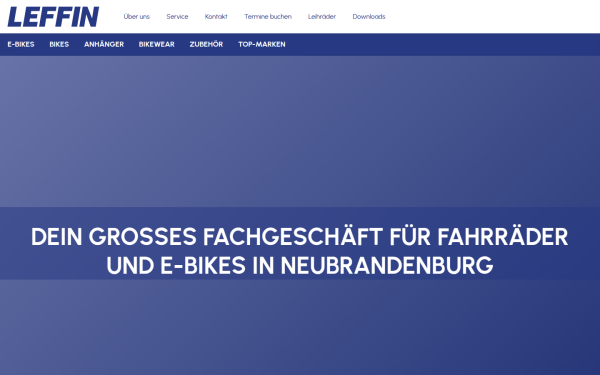Open the ZUBEHÖR category
The height and width of the screenshot is (375, 600).
click(x=206, y=44)
